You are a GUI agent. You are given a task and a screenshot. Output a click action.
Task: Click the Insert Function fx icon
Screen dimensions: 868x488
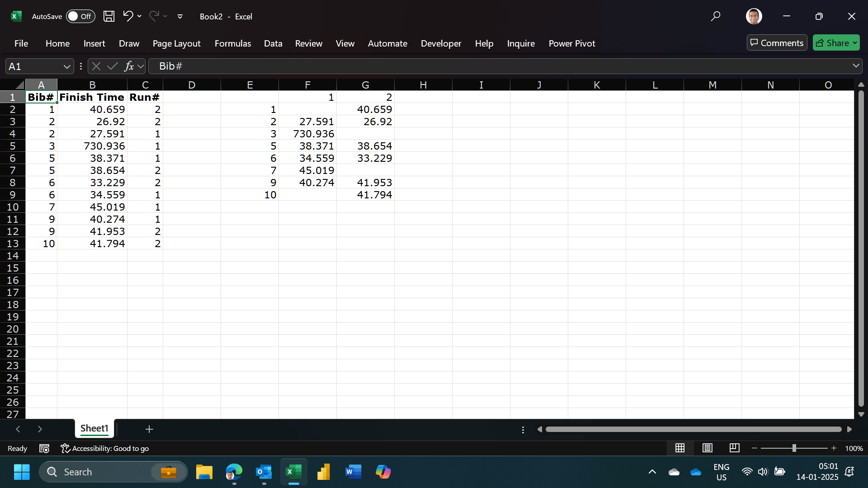click(129, 66)
